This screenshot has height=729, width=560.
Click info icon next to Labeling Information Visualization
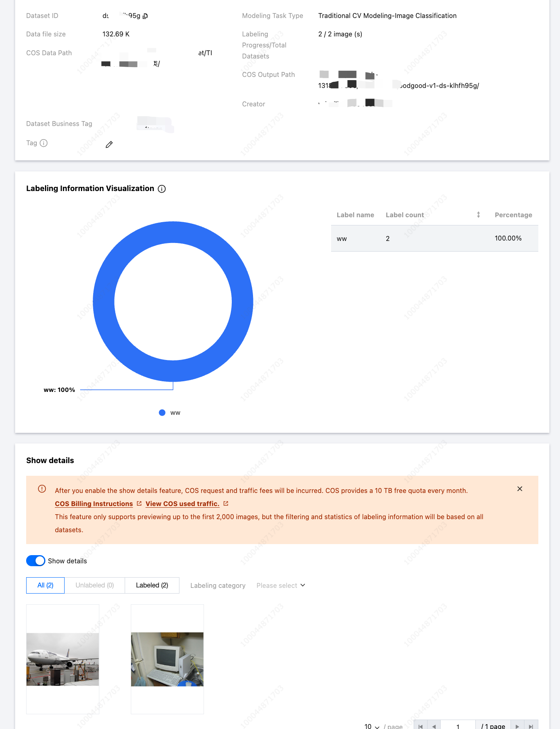click(x=162, y=189)
